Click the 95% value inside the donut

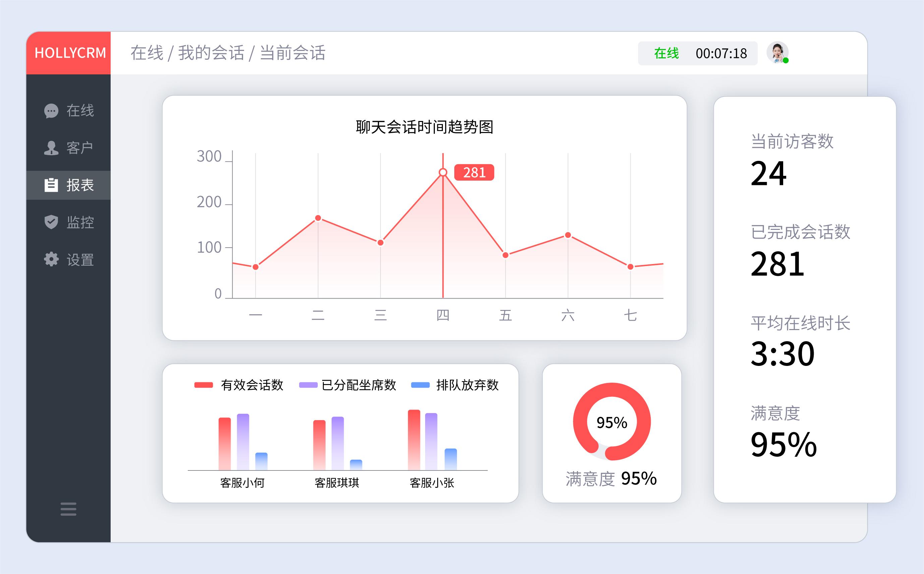click(612, 423)
